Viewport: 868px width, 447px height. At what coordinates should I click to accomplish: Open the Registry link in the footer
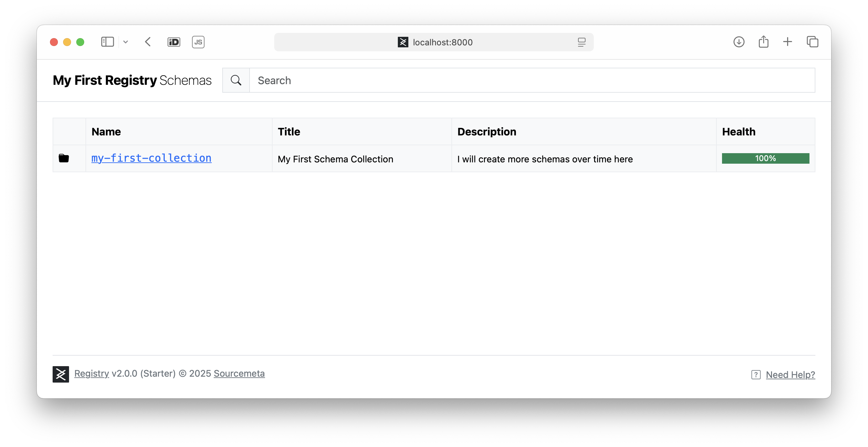click(91, 373)
